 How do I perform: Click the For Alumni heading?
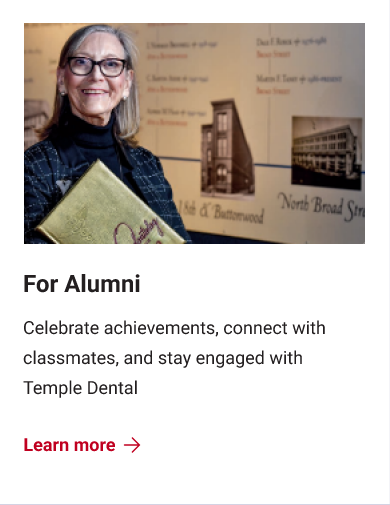[82, 284]
